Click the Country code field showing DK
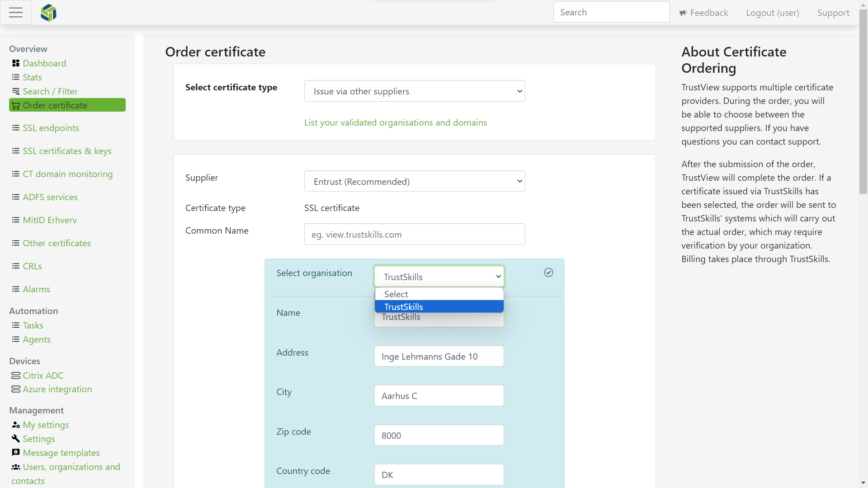868x488 pixels. [x=439, y=474]
